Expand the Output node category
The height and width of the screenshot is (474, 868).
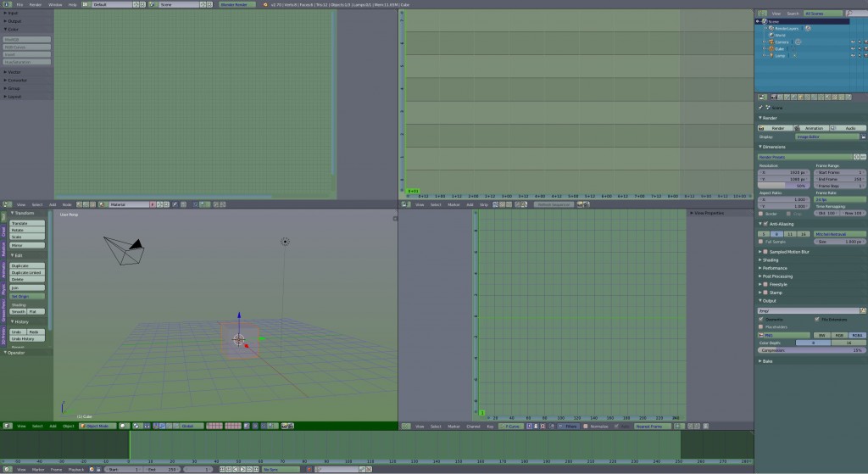tap(14, 21)
